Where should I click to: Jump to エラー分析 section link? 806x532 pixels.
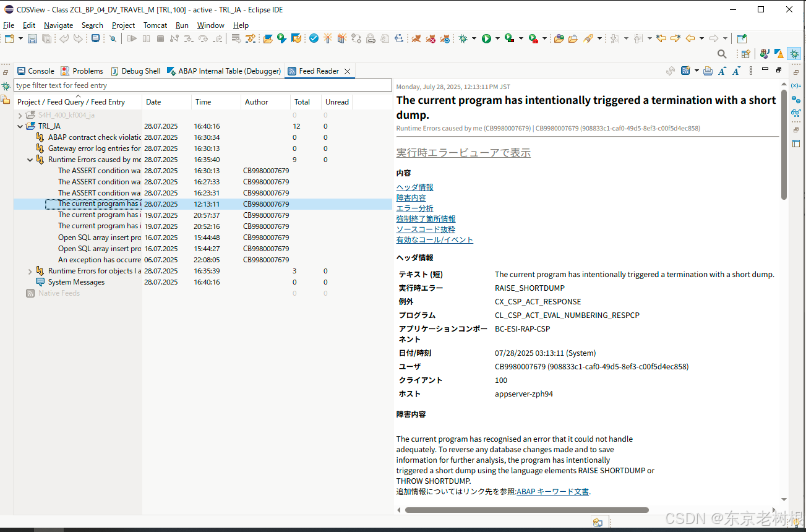pyautogui.click(x=414, y=208)
